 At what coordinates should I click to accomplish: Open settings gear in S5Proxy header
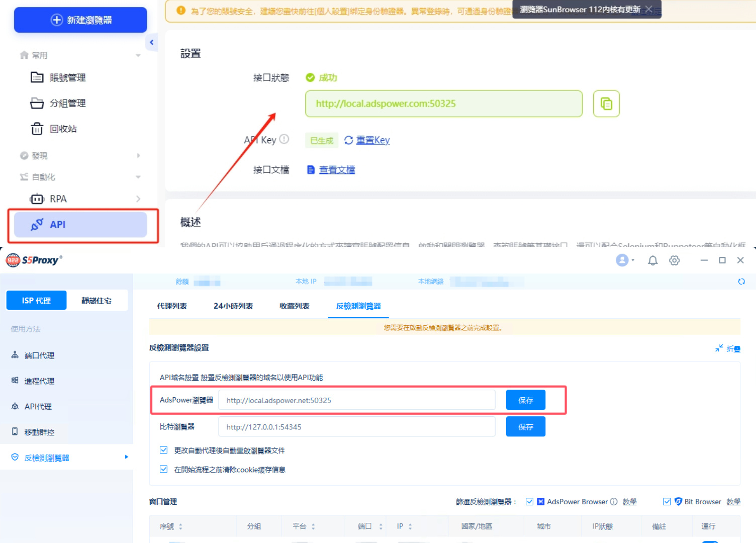tap(675, 260)
